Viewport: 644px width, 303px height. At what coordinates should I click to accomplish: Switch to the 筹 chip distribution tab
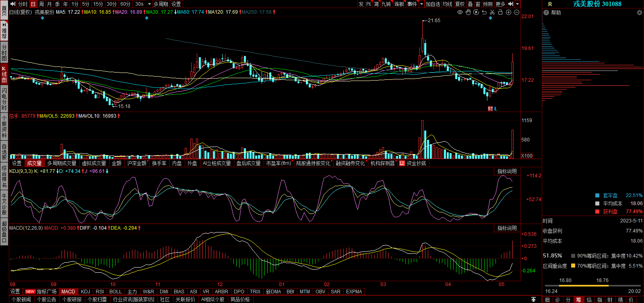point(578,299)
